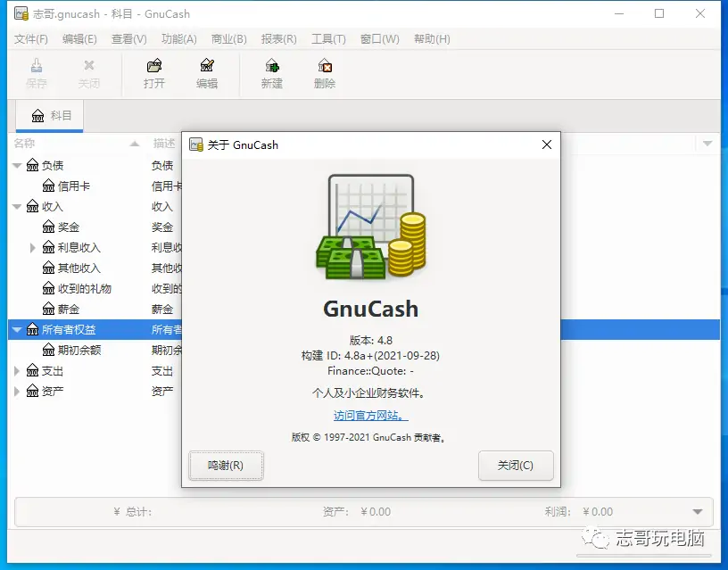
Task: Click the 编辑 (Edit) account toolbar icon
Action: tap(207, 67)
